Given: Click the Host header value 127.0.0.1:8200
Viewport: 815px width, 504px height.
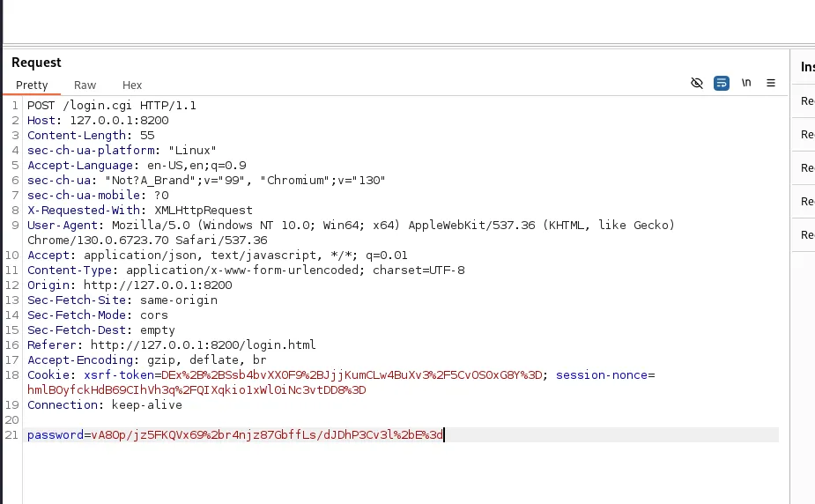Looking at the screenshot, I should [x=119, y=121].
